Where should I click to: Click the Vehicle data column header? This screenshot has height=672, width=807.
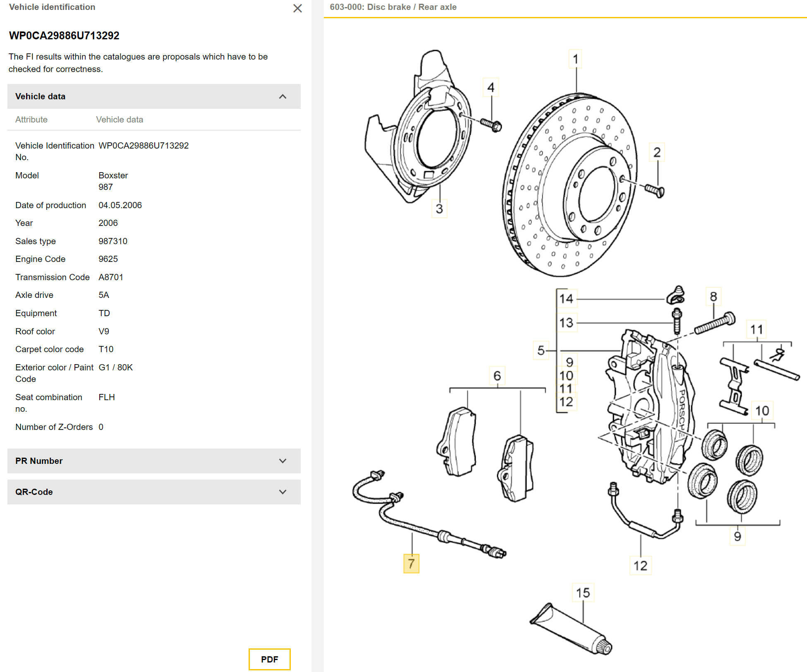(120, 120)
